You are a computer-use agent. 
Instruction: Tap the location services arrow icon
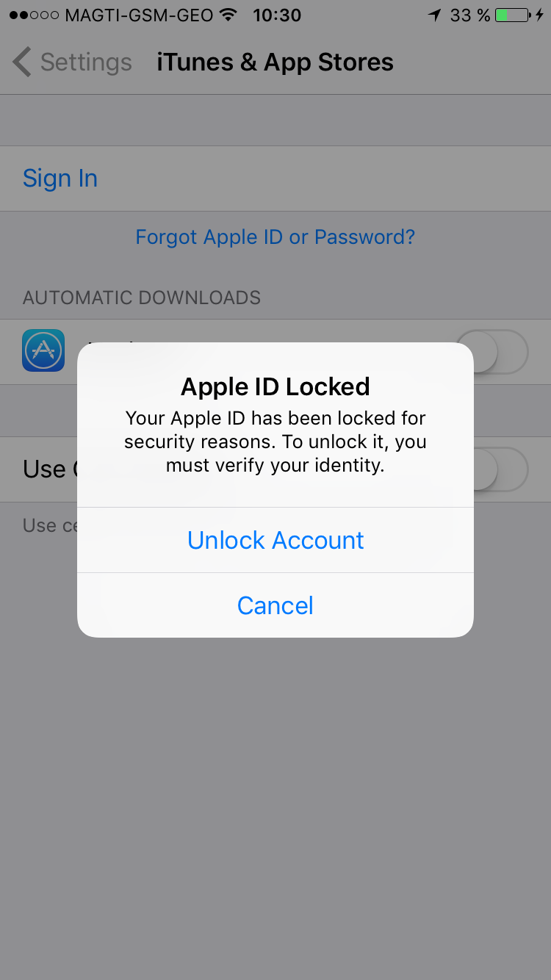click(435, 15)
